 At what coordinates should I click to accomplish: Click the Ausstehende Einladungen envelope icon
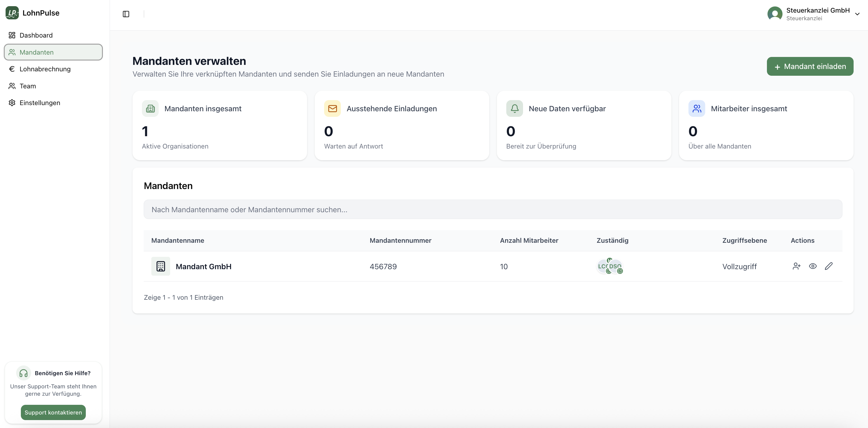coord(332,108)
